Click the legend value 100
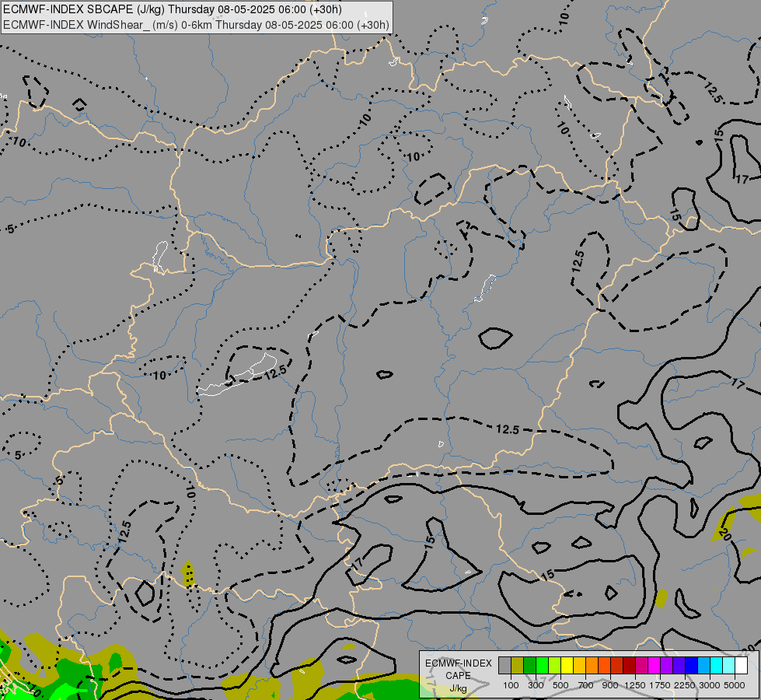The image size is (761, 700). coord(511,685)
